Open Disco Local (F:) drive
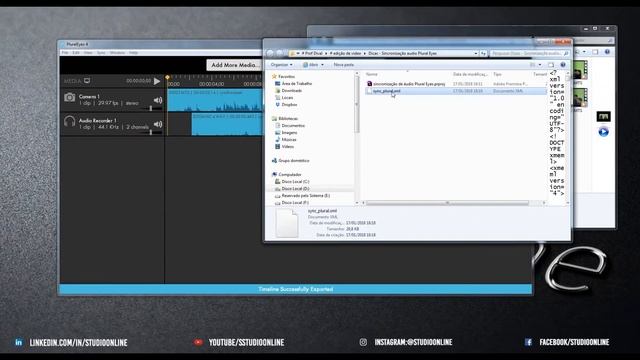Viewport: 640px width, 360px height. (x=292, y=202)
